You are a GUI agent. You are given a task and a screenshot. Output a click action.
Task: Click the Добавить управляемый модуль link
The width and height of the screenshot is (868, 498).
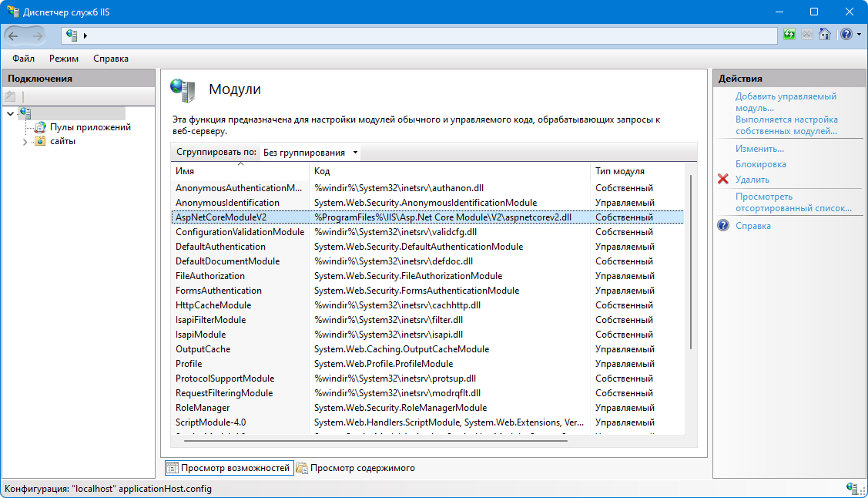786,102
